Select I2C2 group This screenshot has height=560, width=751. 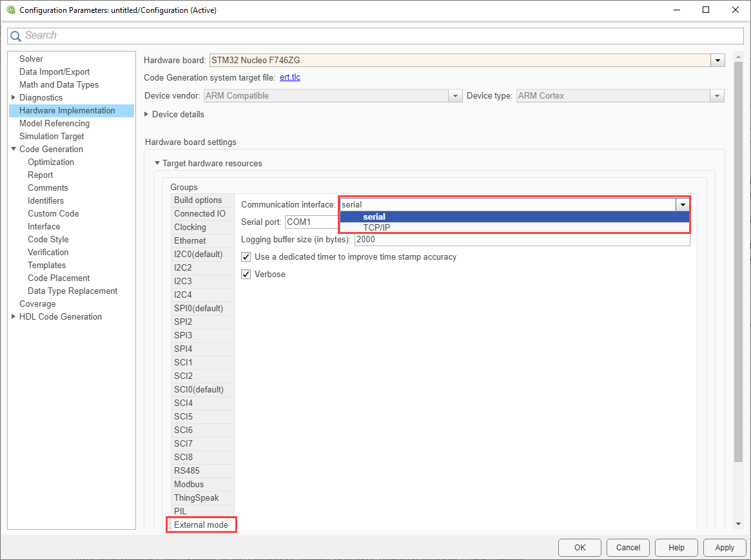(202, 267)
